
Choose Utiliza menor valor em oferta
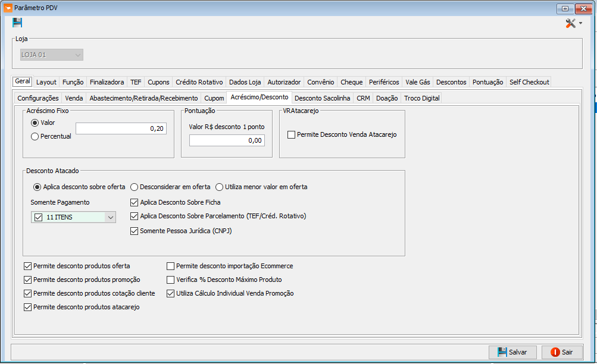point(220,187)
